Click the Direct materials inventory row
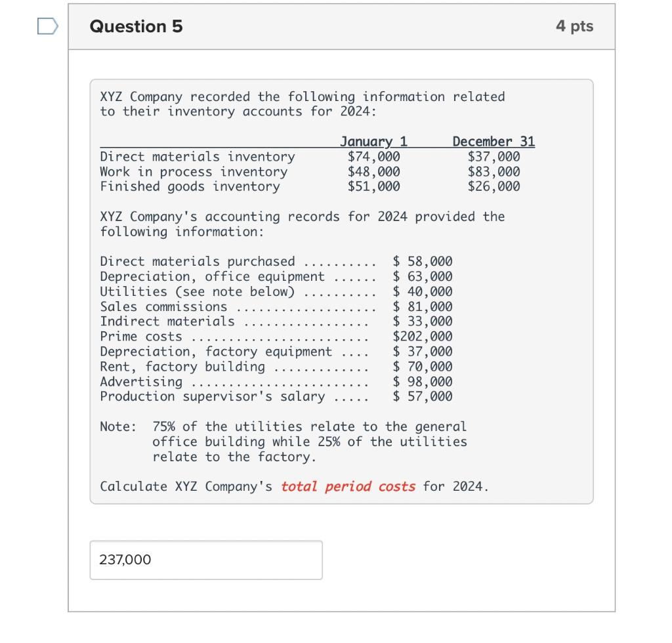 click(x=196, y=156)
